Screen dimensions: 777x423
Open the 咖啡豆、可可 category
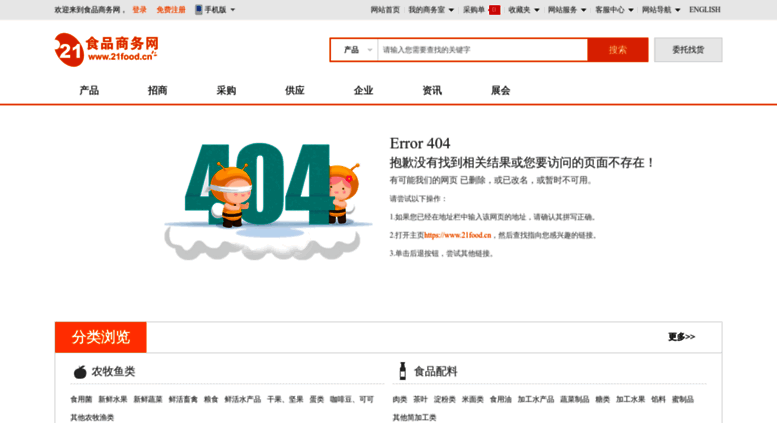click(x=352, y=399)
